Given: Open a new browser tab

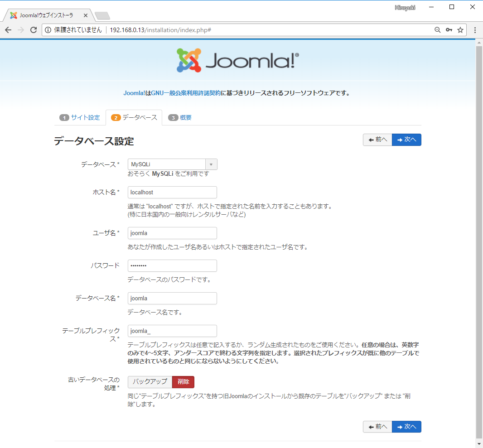Looking at the screenshot, I should point(102,15).
